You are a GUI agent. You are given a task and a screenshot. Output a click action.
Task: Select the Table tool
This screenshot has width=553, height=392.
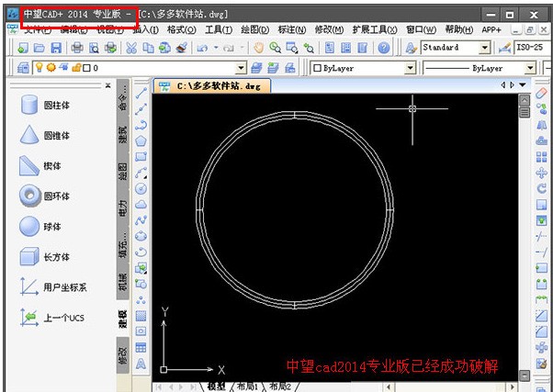(x=141, y=347)
